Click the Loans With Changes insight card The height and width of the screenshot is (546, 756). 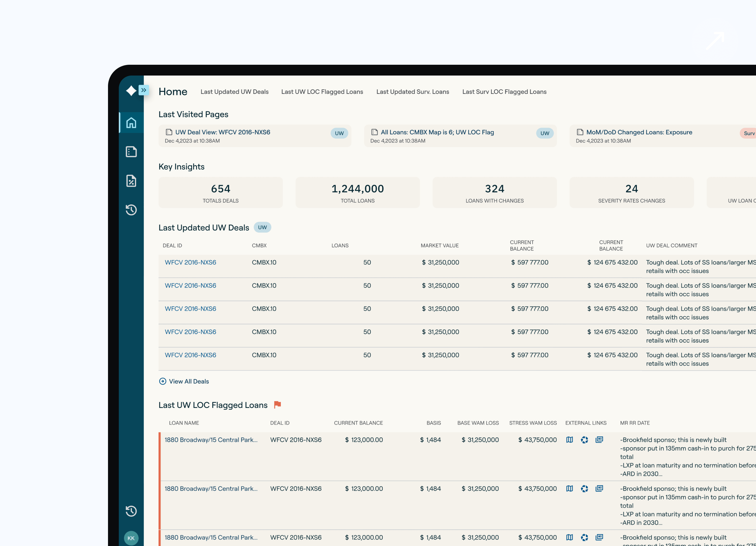pyautogui.click(x=494, y=193)
